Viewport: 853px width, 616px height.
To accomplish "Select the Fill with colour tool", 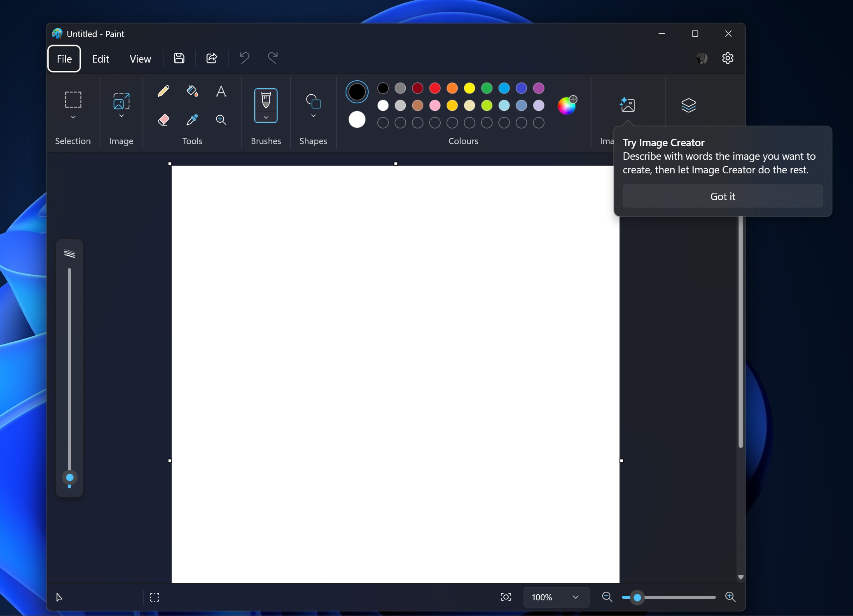I will click(x=192, y=91).
